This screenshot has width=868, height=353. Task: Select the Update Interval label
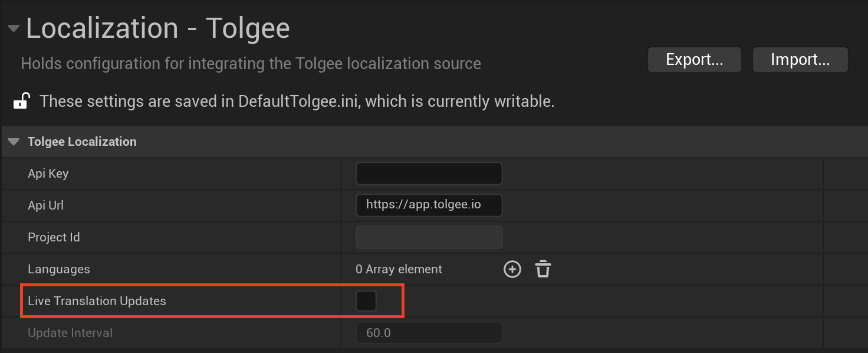(x=70, y=333)
